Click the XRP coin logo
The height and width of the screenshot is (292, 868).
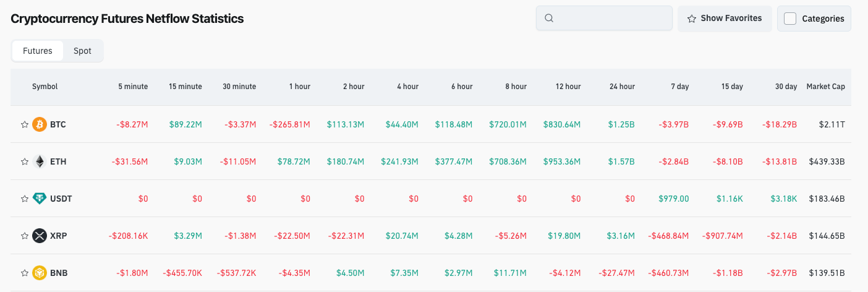pyautogui.click(x=40, y=236)
